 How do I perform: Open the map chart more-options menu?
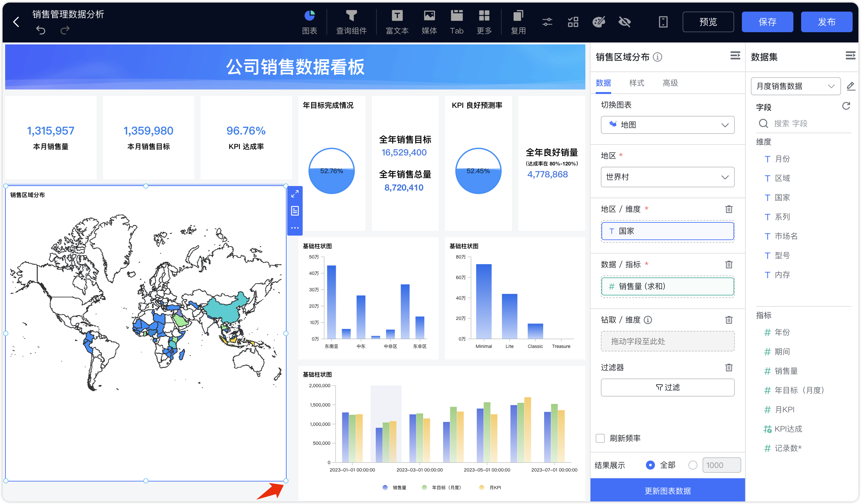[295, 228]
